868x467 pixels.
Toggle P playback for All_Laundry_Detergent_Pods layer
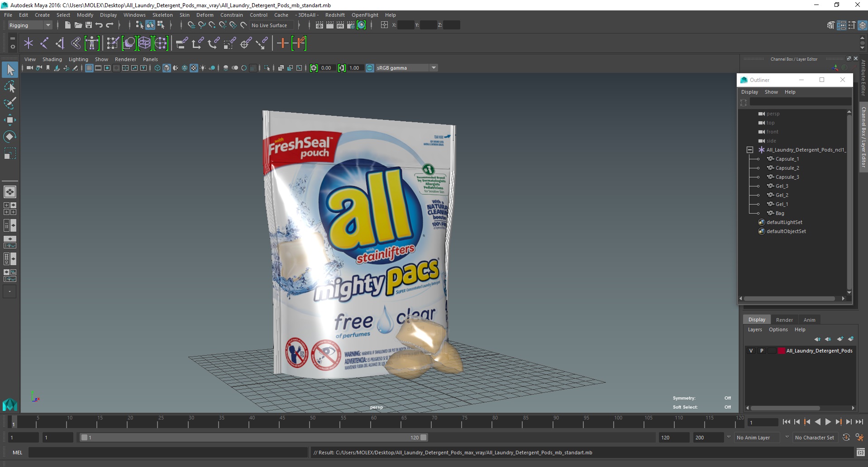pyautogui.click(x=762, y=351)
